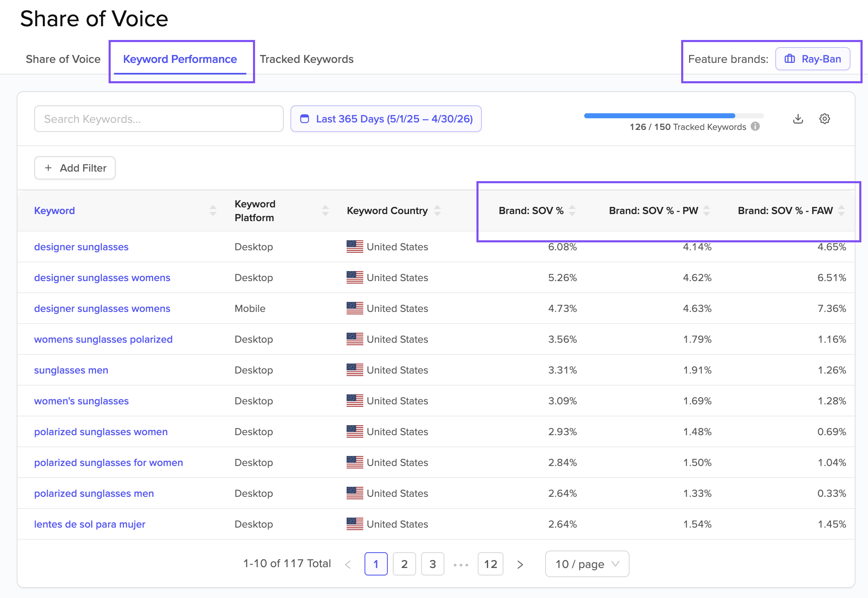Open womens sunglasses polarized keyword
868x598 pixels.
pyautogui.click(x=103, y=339)
